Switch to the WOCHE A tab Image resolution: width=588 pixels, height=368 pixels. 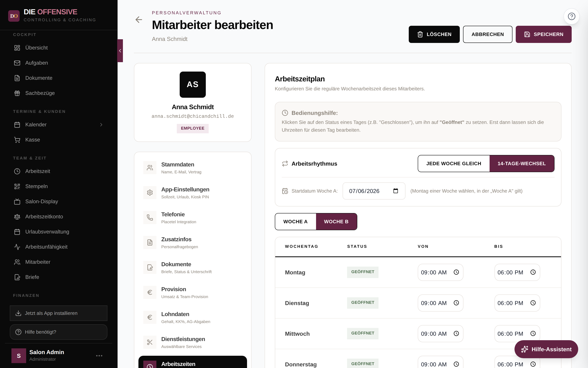click(295, 221)
